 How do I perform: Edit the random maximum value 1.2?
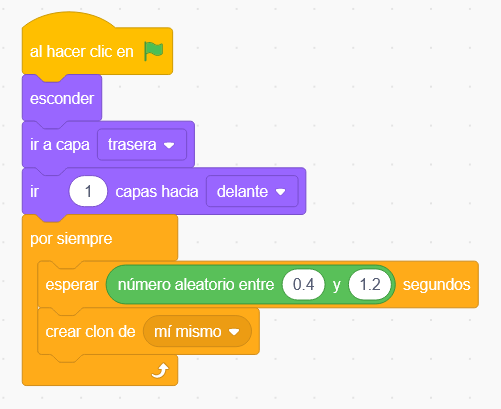pyautogui.click(x=370, y=285)
